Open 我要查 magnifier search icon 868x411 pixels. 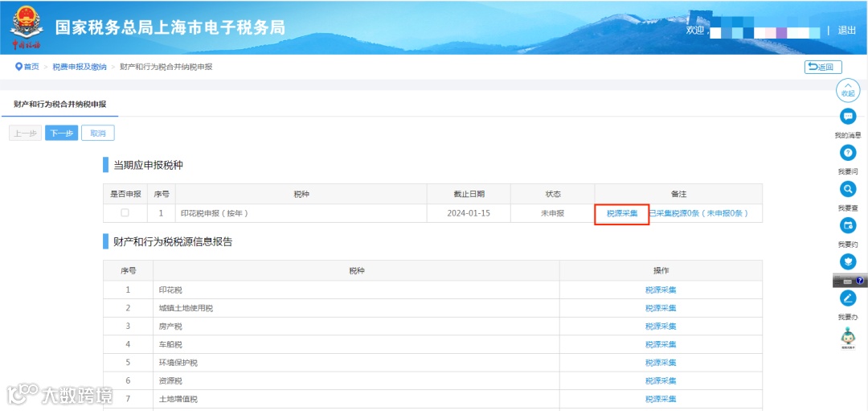click(848, 190)
